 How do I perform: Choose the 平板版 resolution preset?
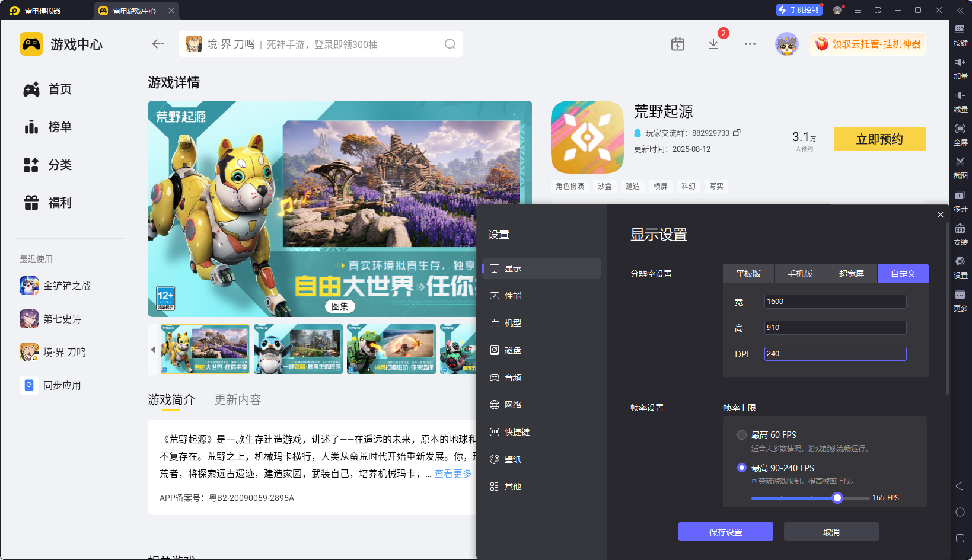click(x=748, y=274)
